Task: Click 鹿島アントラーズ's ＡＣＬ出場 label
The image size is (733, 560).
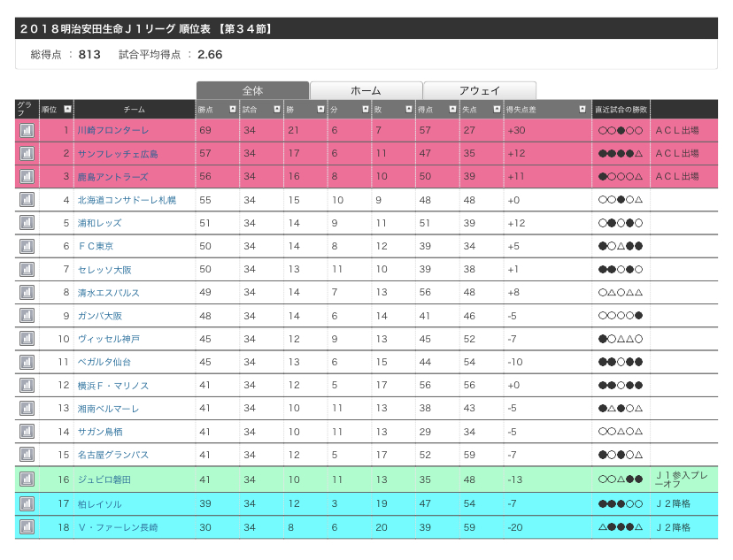Action: (x=677, y=177)
